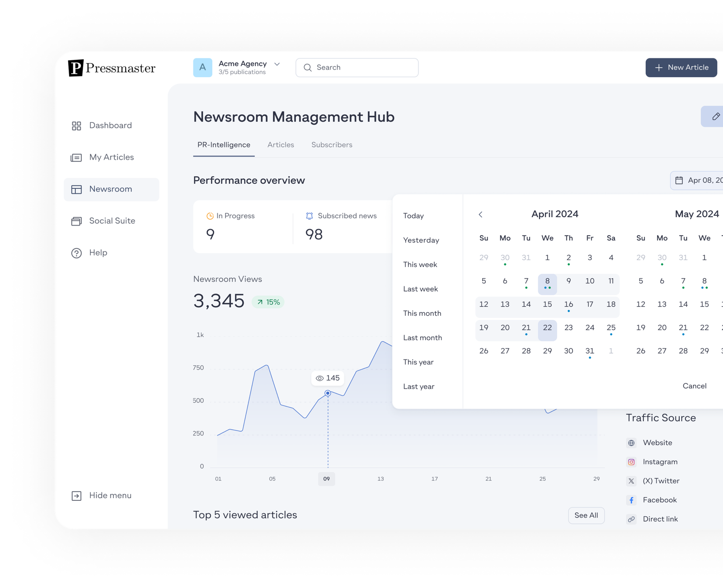The image size is (723, 588).
Task: Cancel the date picker
Action: (695, 386)
